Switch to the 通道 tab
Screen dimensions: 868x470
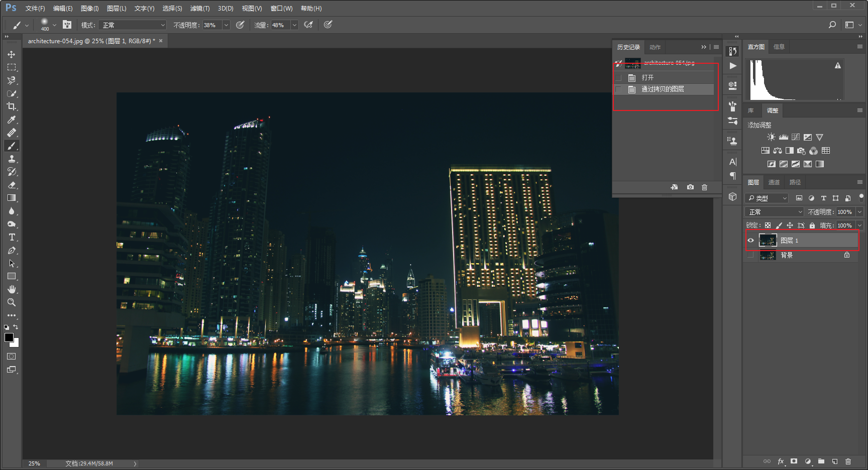774,182
